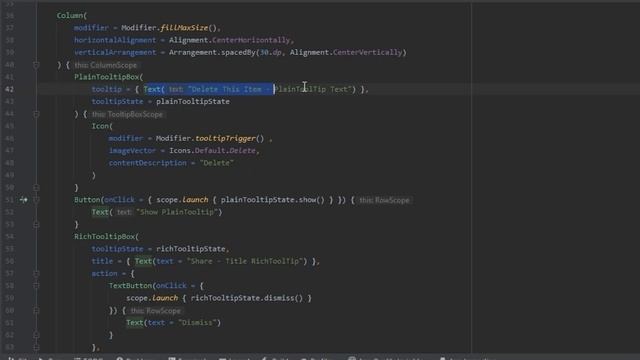The height and width of the screenshot is (360, 640).
Task: Click line number 42 in the gutter
Action: coord(9,89)
